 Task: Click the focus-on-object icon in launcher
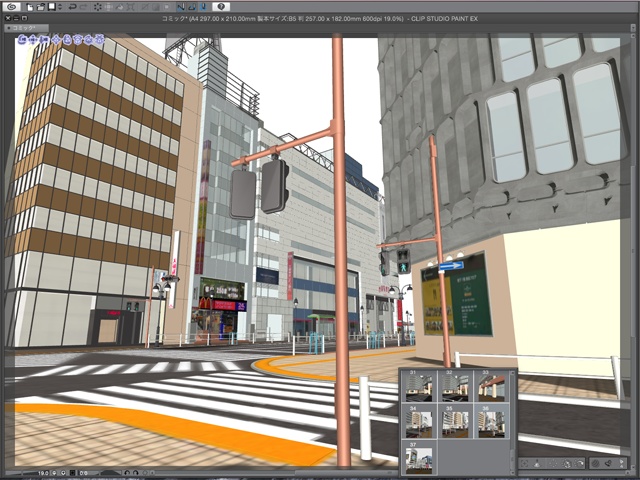[524, 463]
